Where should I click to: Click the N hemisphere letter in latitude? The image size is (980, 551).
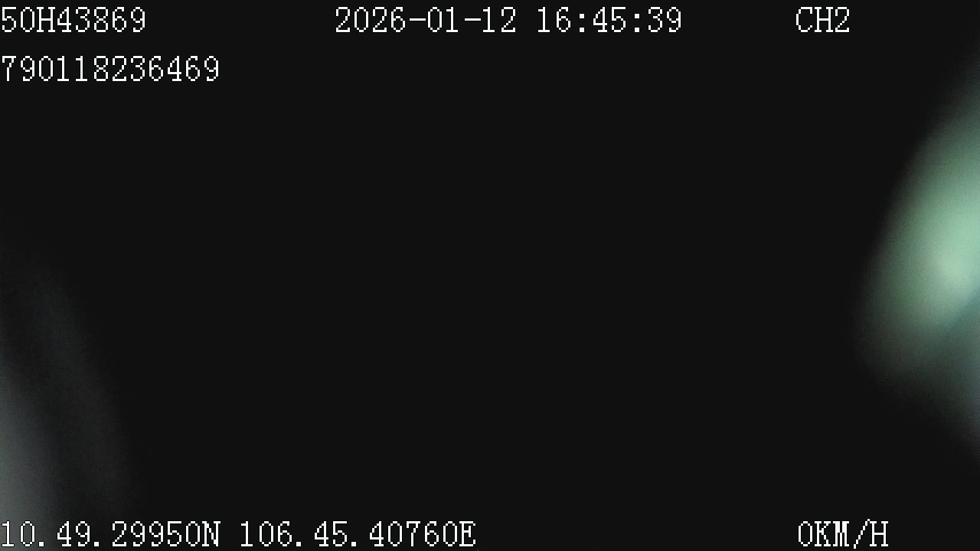[x=211, y=535]
